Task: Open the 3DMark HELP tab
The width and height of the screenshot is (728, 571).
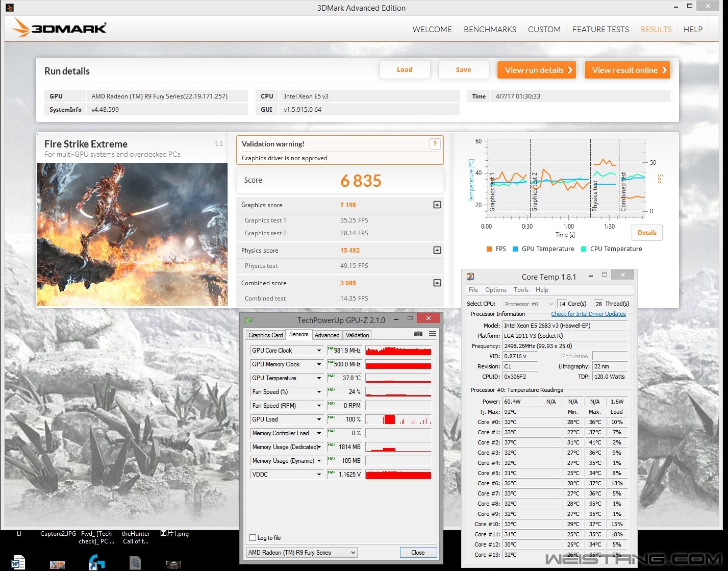Action: click(693, 30)
